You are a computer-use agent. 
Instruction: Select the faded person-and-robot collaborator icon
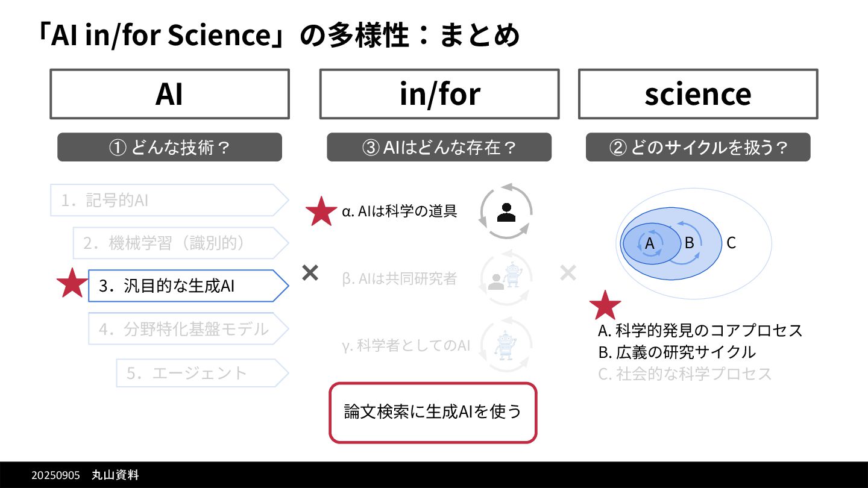[506, 277]
